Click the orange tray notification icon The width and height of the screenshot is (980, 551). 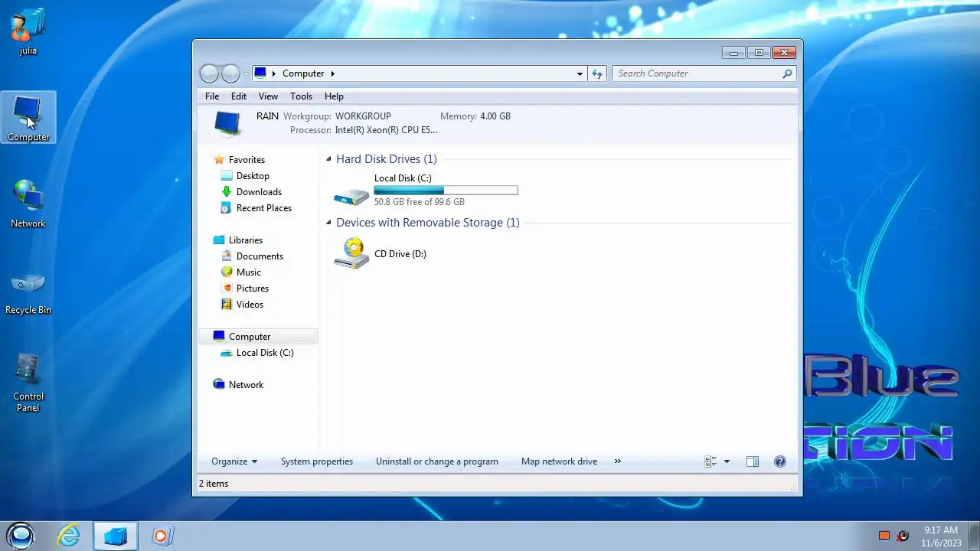point(884,536)
